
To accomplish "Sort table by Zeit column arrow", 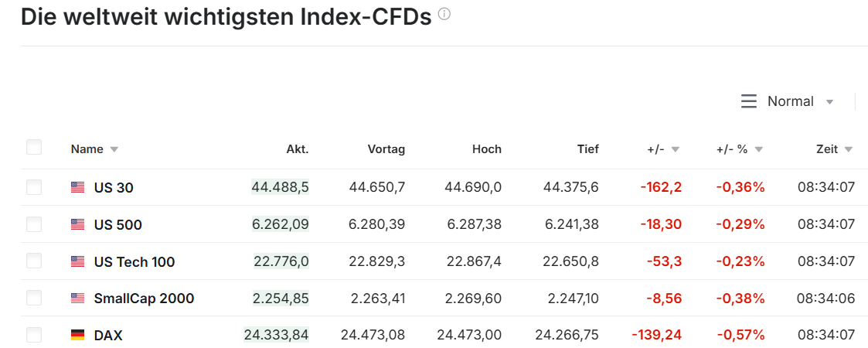I will click(x=849, y=150).
